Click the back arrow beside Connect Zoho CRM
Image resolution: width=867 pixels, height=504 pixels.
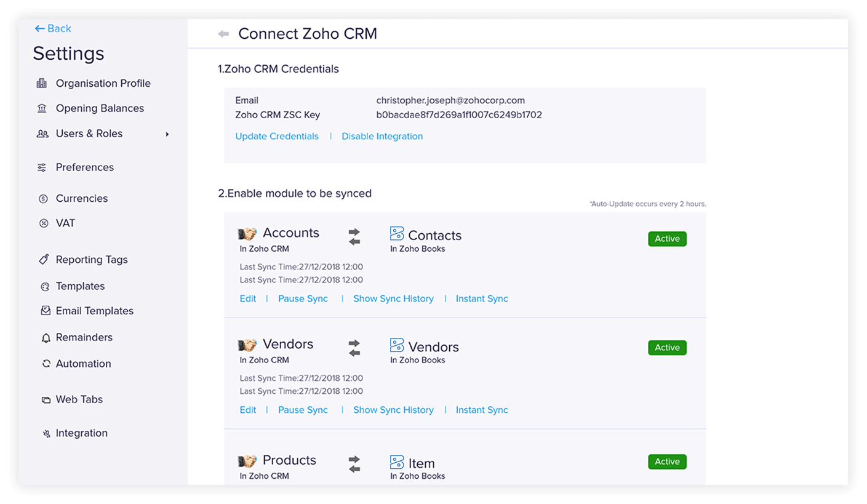click(223, 34)
